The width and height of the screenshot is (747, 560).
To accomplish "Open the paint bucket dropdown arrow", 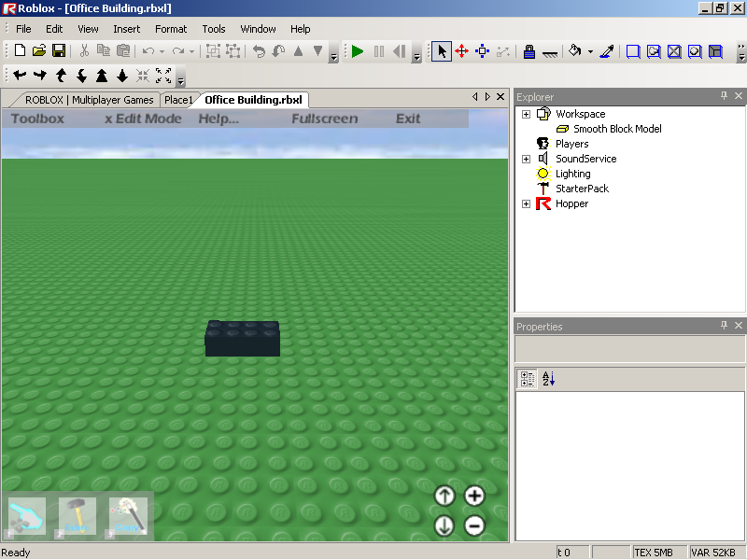I will coord(590,52).
